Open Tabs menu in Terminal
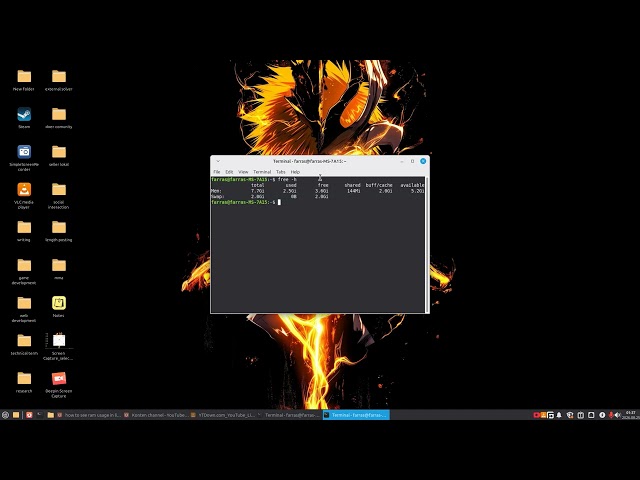The width and height of the screenshot is (640, 480). (281, 172)
